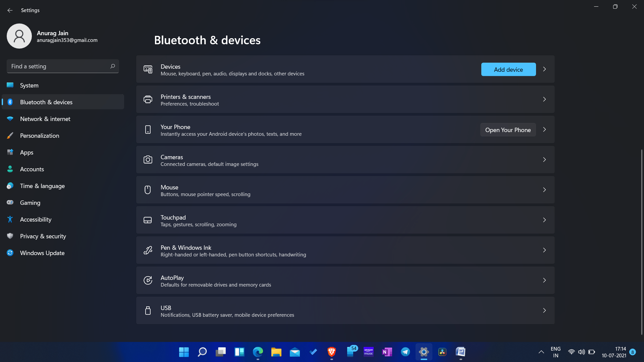
Task: Click the System settings icon in sidebar
Action: (10, 85)
